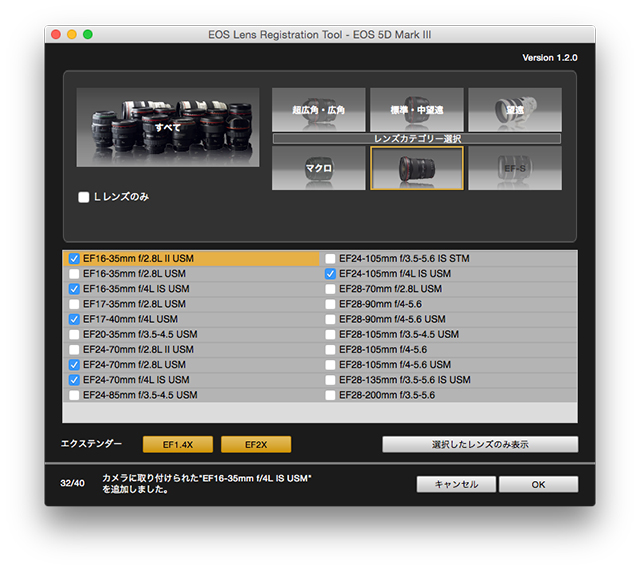This screenshot has height=570, width=640.
Task: Click the yellow minimize window button
Action: tap(72, 34)
